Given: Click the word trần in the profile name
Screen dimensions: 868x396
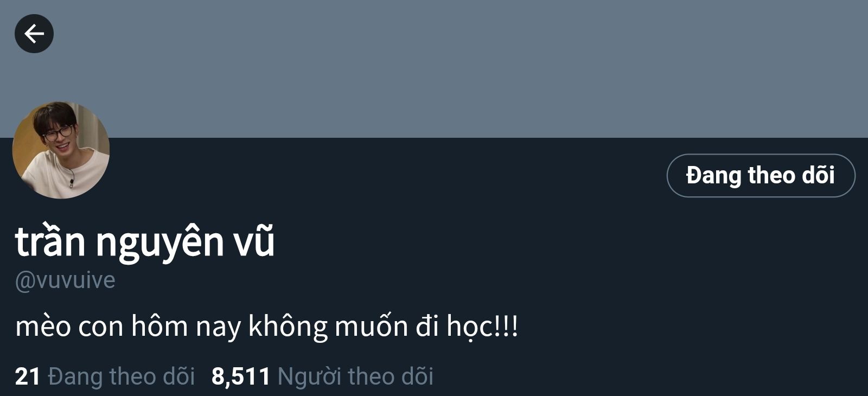Looking at the screenshot, I should tap(50, 241).
